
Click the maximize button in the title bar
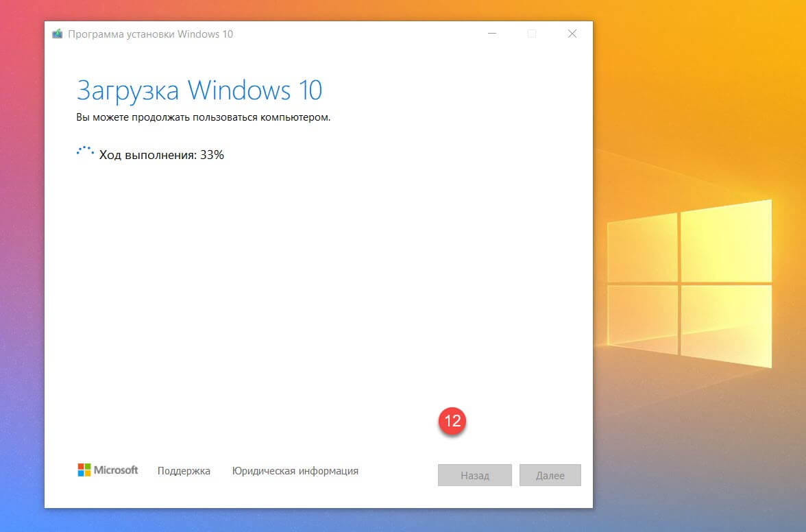click(532, 34)
